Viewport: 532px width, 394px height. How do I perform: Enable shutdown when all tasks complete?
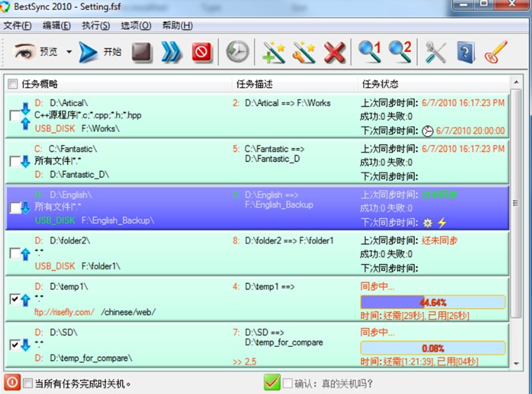click(28, 383)
